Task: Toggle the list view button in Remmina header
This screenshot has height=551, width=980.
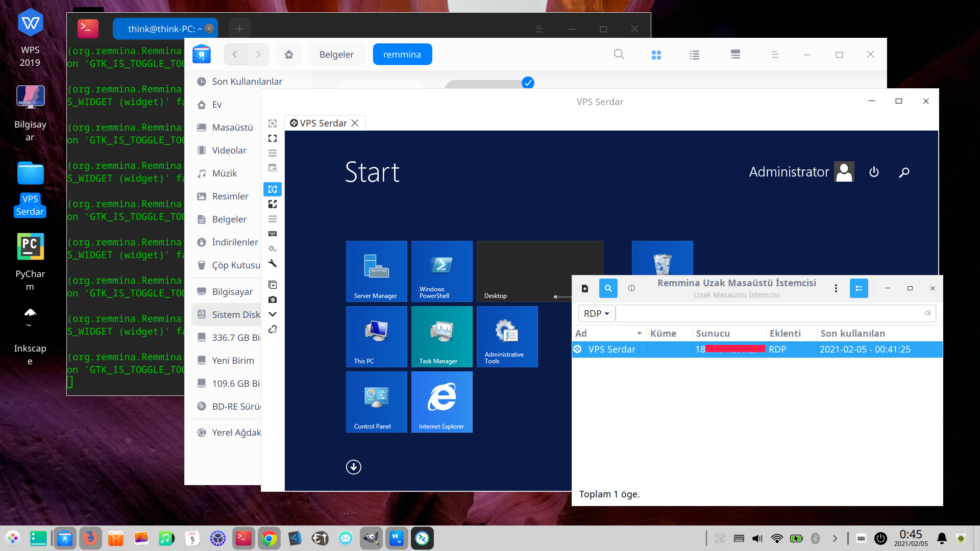Action: [x=859, y=288]
